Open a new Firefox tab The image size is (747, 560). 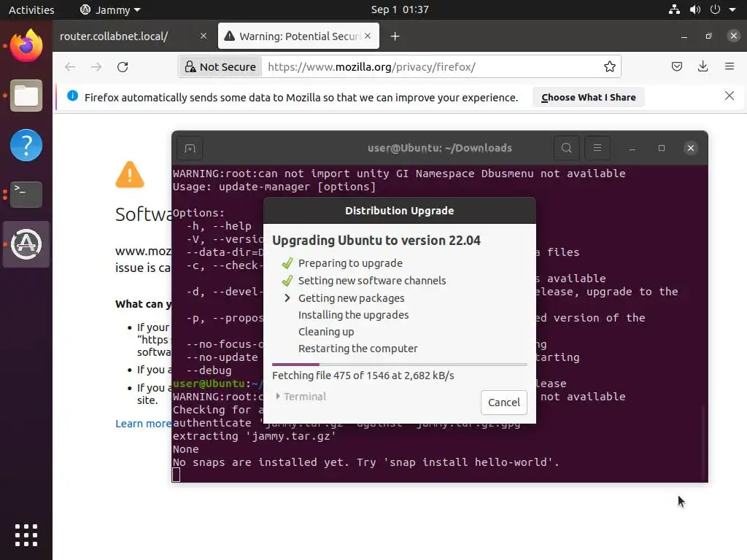click(x=395, y=36)
